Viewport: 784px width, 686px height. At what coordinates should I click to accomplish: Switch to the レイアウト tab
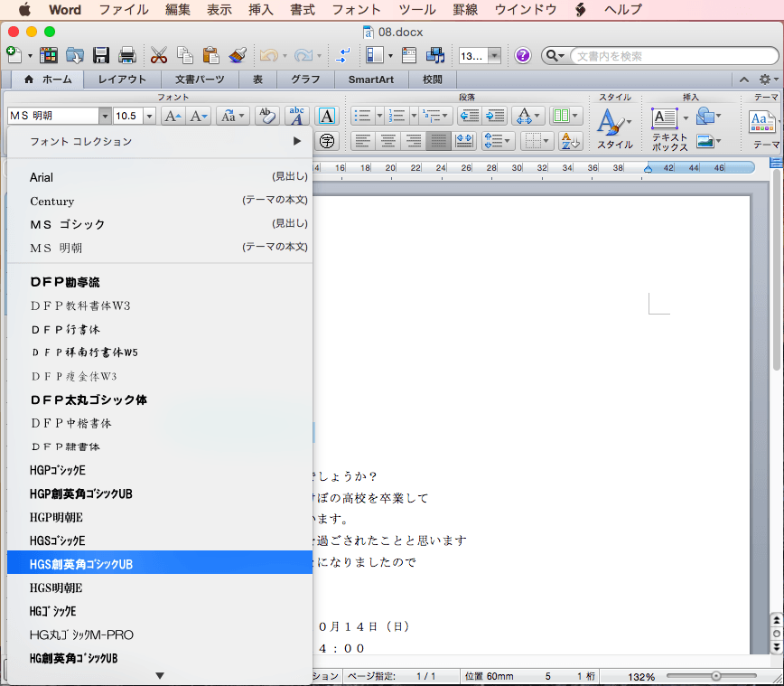(x=122, y=80)
